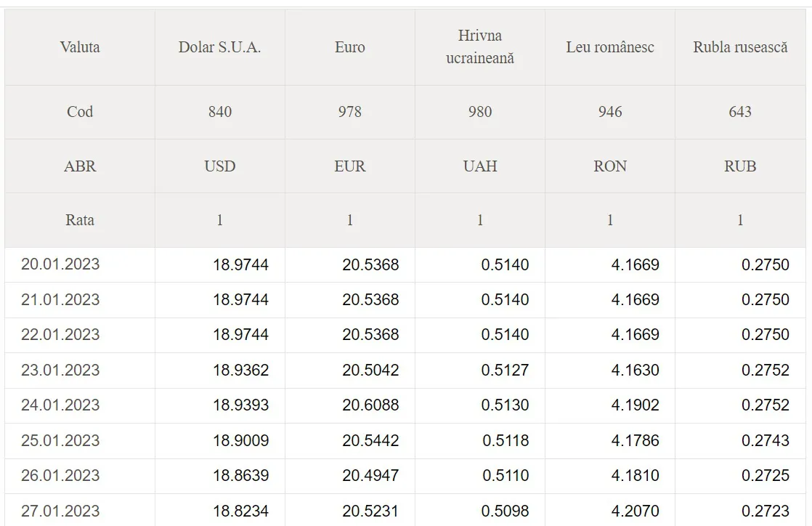This screenshot has height=526, width=812.
Task: Click EUR rate 20.6088
Action: (370, 405)
